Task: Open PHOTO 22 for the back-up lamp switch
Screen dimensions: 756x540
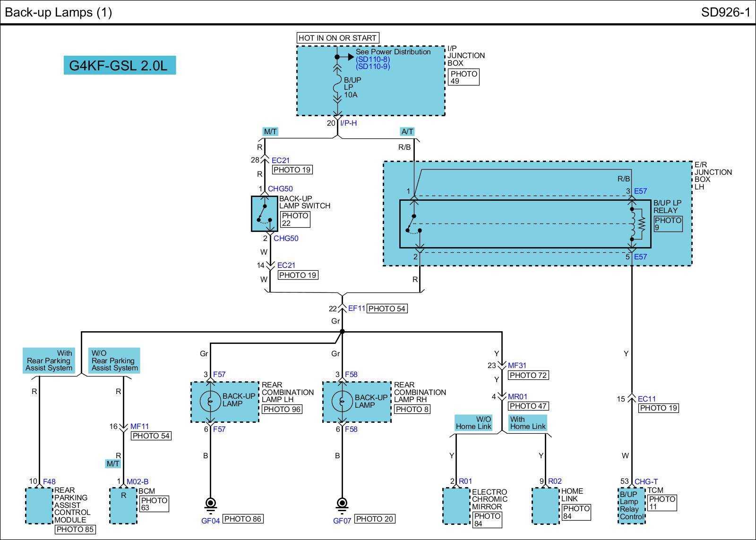Action: (x=295, y=219)
